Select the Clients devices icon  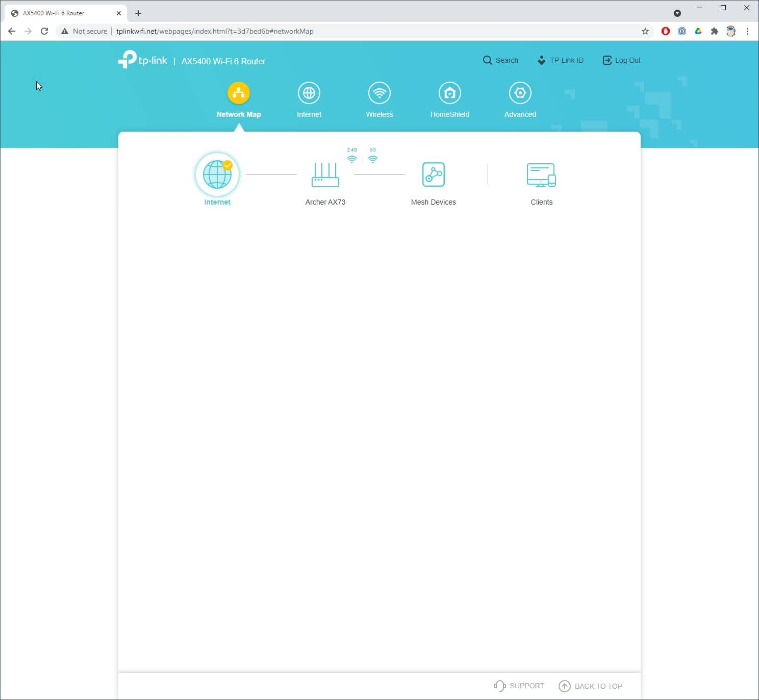point(541,175)
